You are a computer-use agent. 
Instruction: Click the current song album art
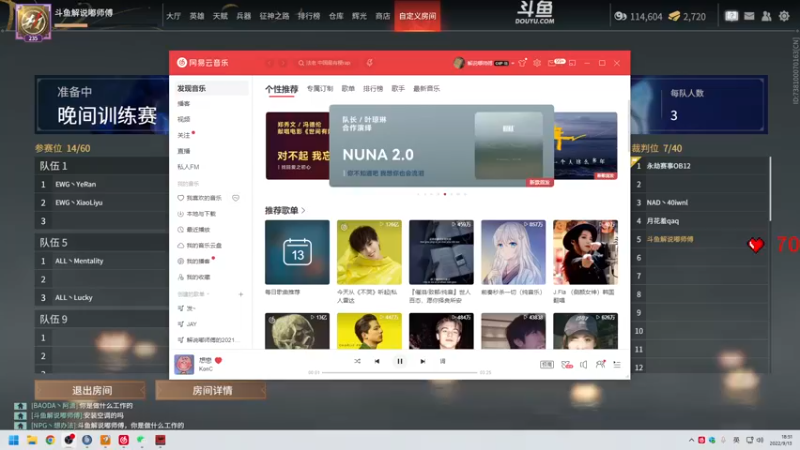(x=184, y=364)
